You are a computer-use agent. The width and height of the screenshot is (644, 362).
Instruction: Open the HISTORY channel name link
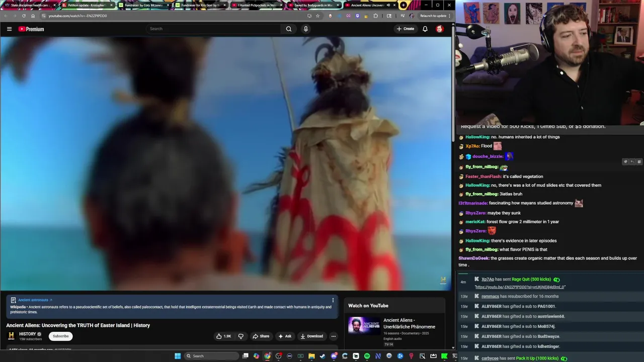(x=28, y=334)
